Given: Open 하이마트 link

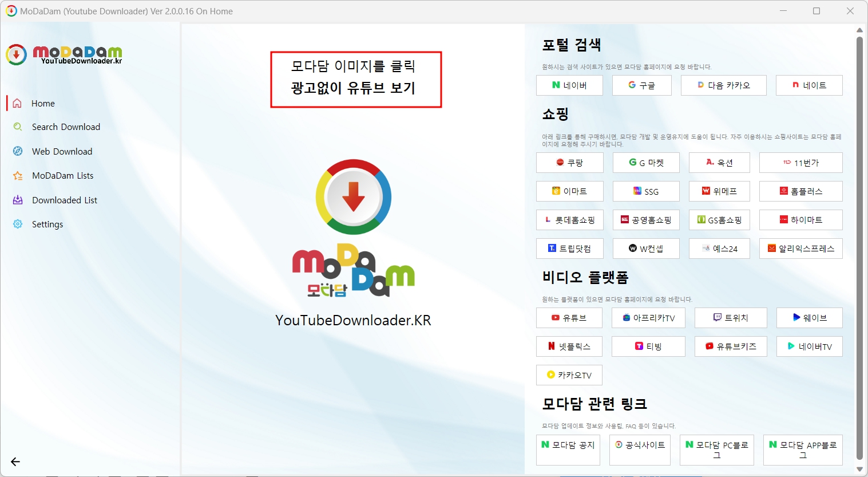Looking at the screenshot, I should tap(800, 220).
